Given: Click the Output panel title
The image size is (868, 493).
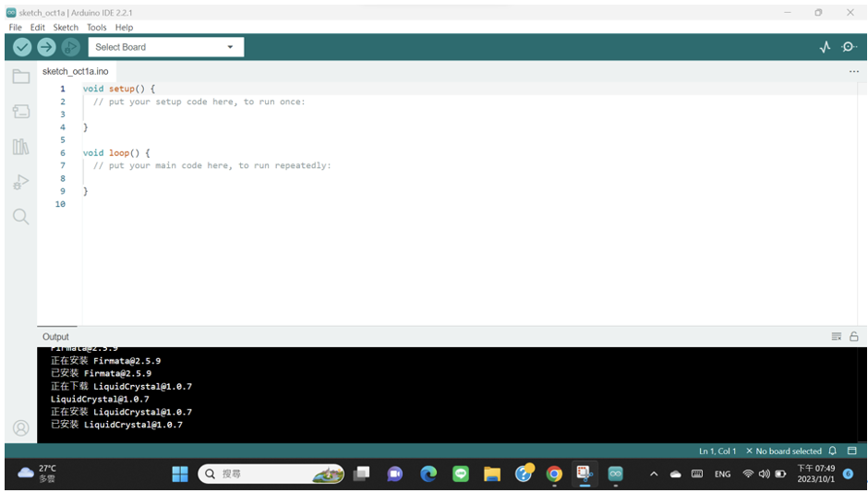Looking at the screenshot, I should (x=56, y=336).
